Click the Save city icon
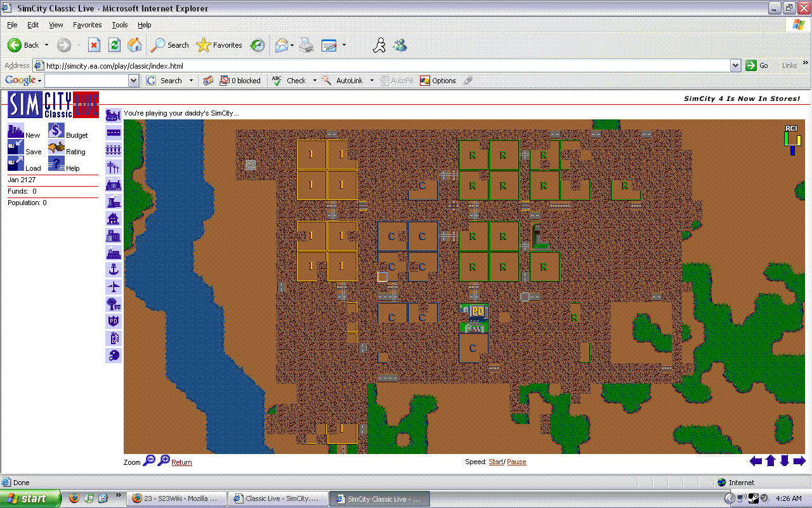This screenshot has width=812, height=508. click(x=15, y=147)
